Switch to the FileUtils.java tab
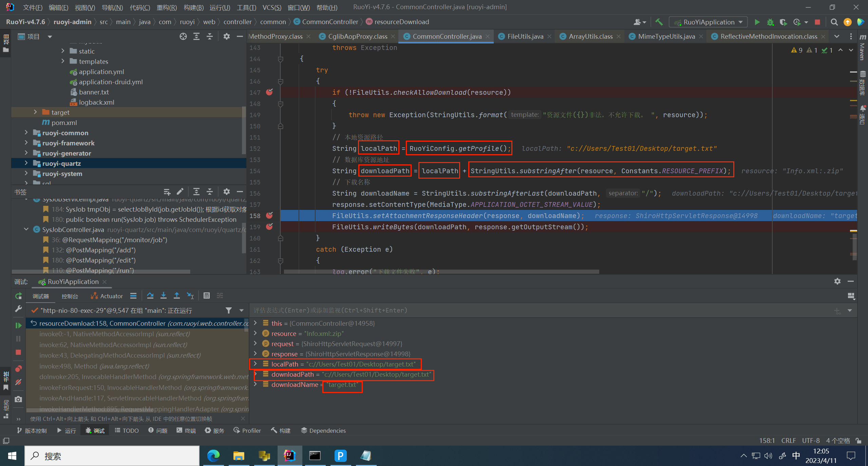 pos(525,36)
